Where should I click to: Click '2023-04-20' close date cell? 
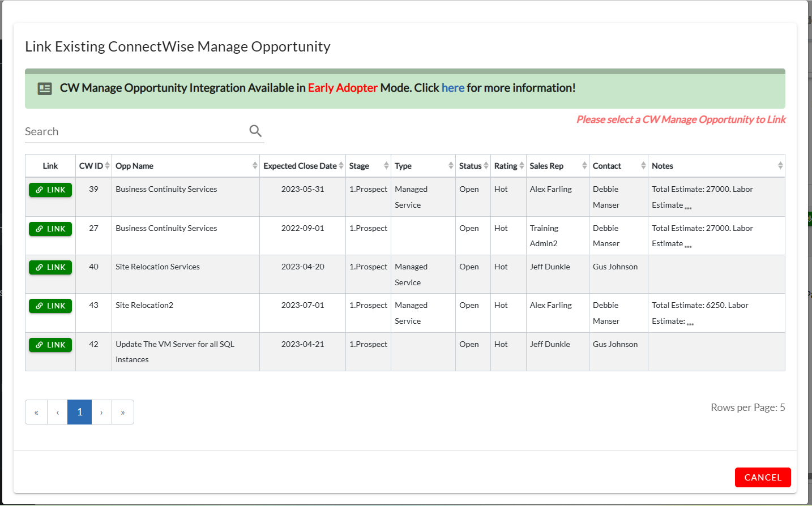click(303, 267)
